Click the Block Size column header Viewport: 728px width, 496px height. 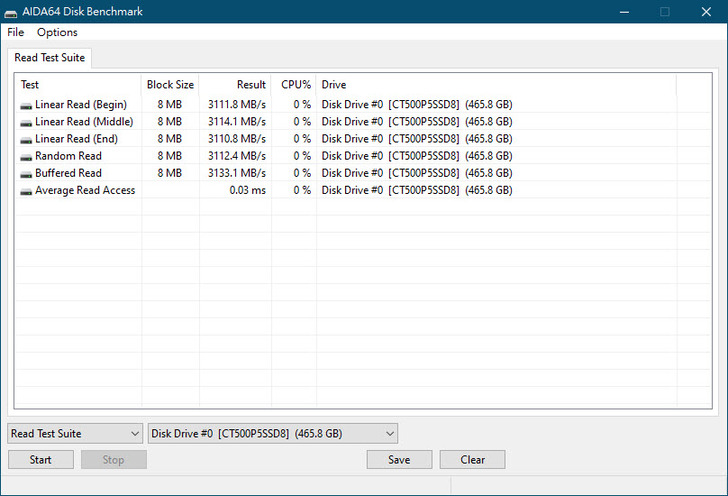pos(170,85)
